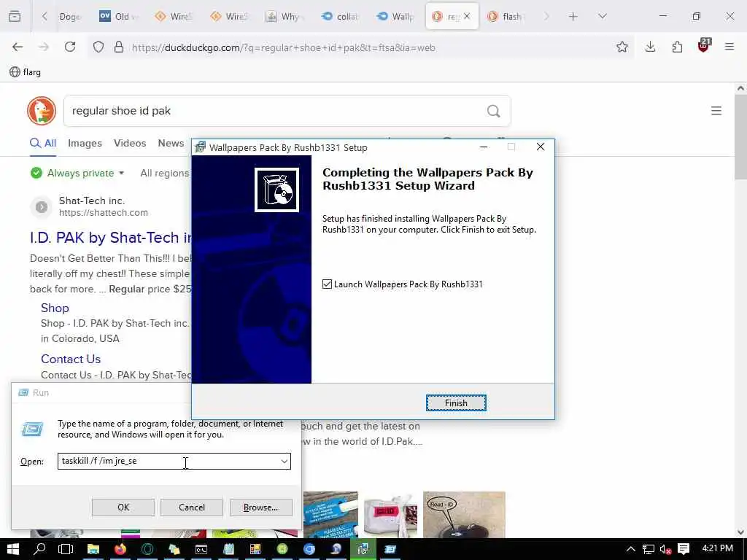Open the Contact Us sitelink

click(71, 359)
